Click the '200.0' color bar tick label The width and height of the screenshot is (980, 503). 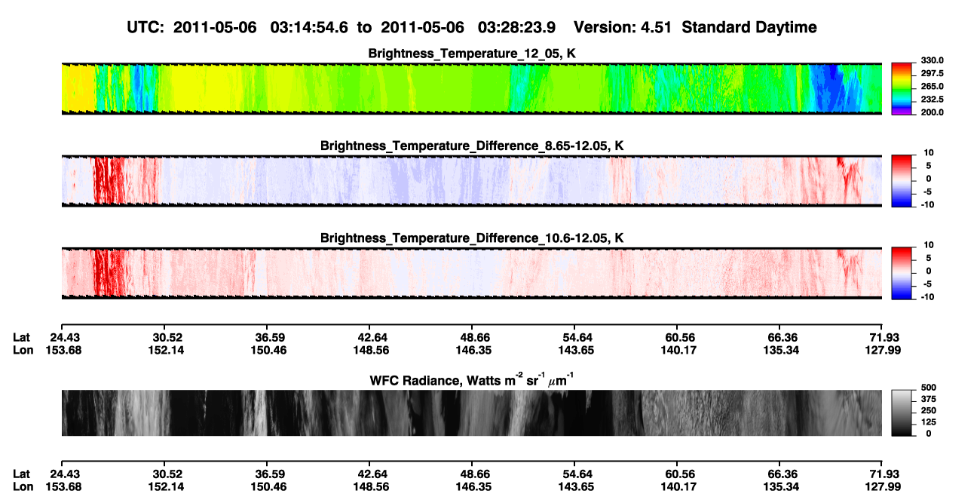[931, 112]
